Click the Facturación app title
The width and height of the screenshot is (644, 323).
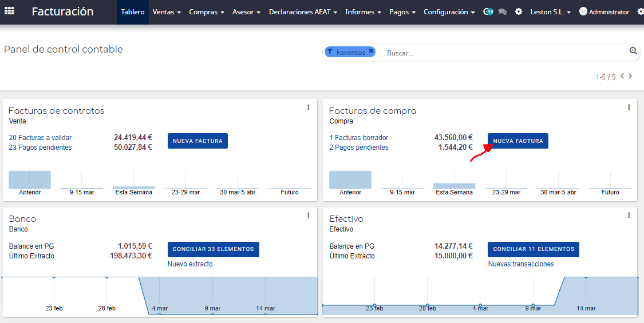(x=62, y=11)
